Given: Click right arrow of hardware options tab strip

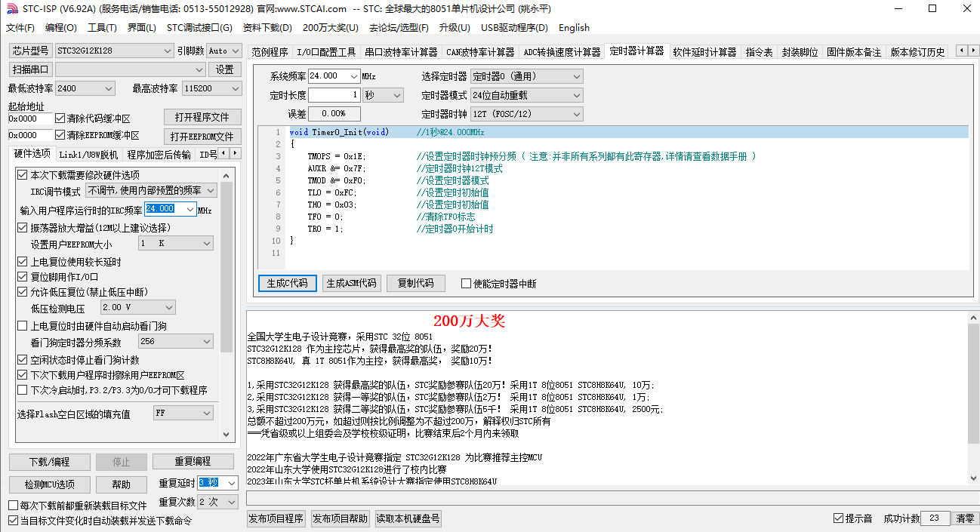Looking at the screenshot, I should [x=235, y=153].
